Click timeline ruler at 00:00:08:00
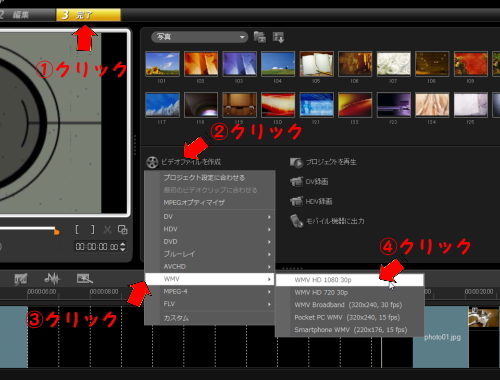 [104, 292]
